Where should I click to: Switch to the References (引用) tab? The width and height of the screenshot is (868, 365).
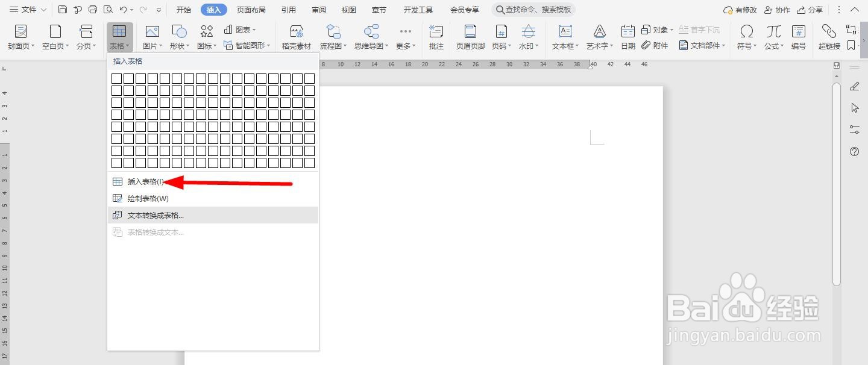[x=288, y=10]
